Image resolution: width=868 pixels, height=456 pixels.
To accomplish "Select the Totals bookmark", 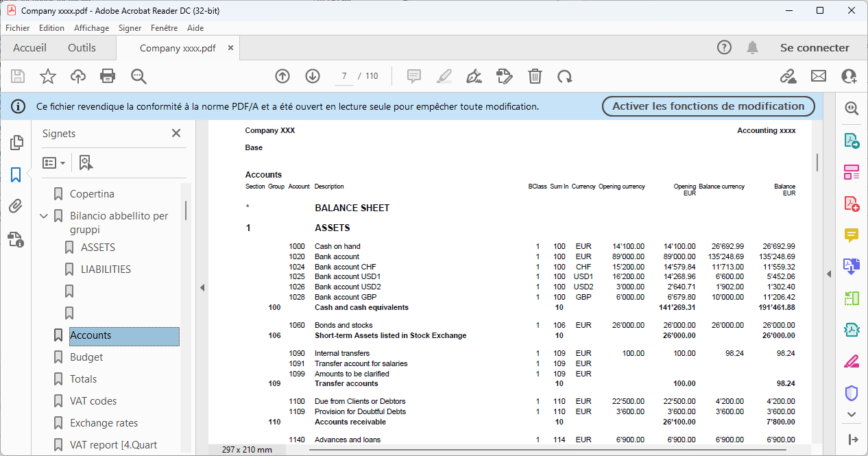I will click(83, 379).
